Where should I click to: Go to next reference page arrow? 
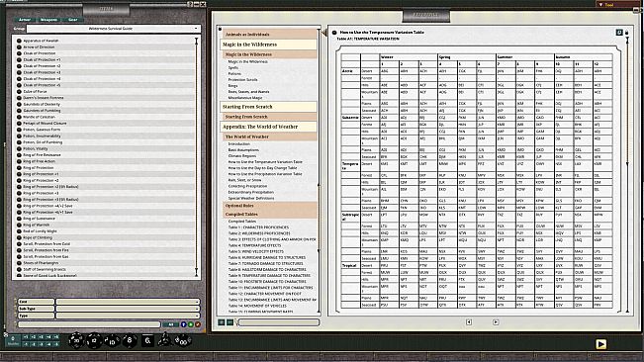pyautogui.click(x=496, y=322)
